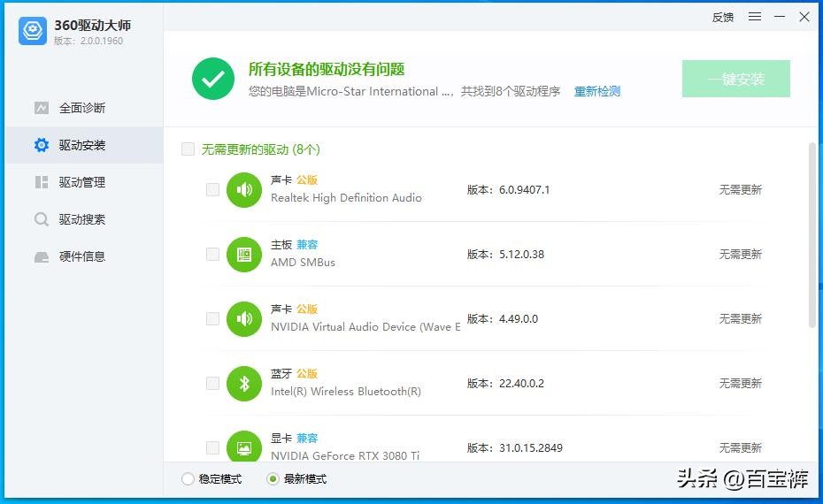
Task: Click AMD SMBus motherboard icon
Action: [x=244, y=255]
